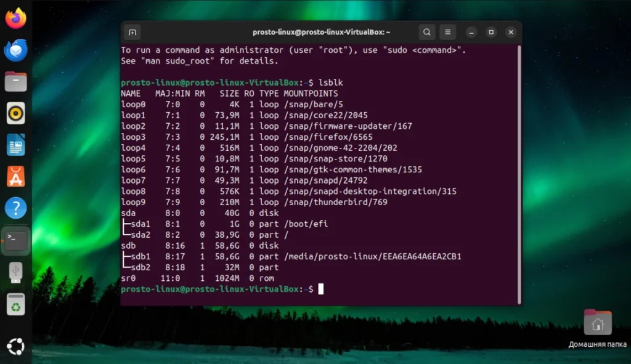This screenshot has height=364, width=631.
Task: Click the /snap/core22/2045 path
Action: tap(325, 115)
